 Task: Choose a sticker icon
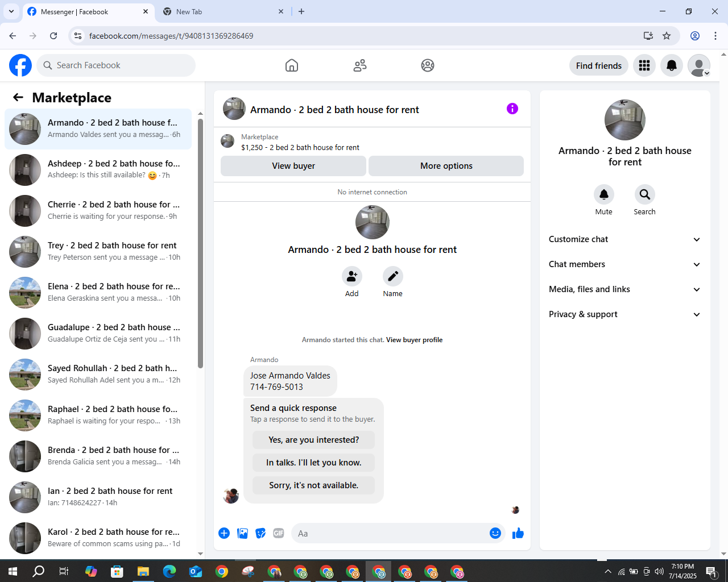click(260, 533)
